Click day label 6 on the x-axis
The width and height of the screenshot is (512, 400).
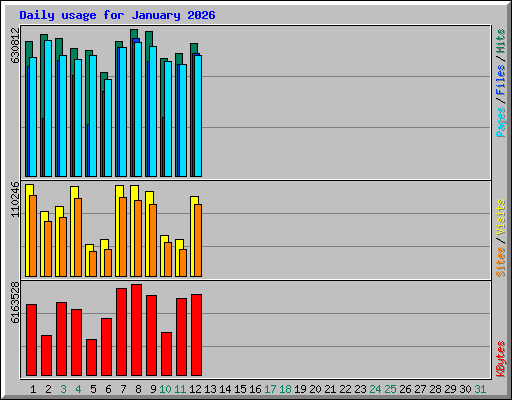108,389
